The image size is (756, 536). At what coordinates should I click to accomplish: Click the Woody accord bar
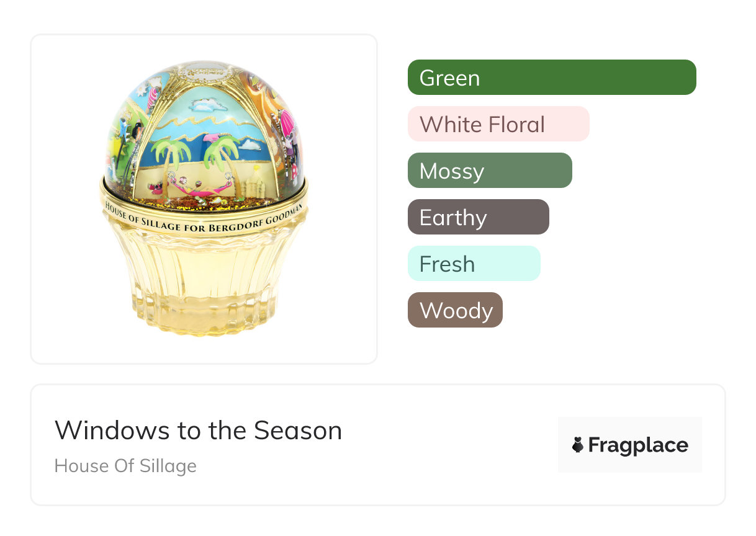click(455, 310)
